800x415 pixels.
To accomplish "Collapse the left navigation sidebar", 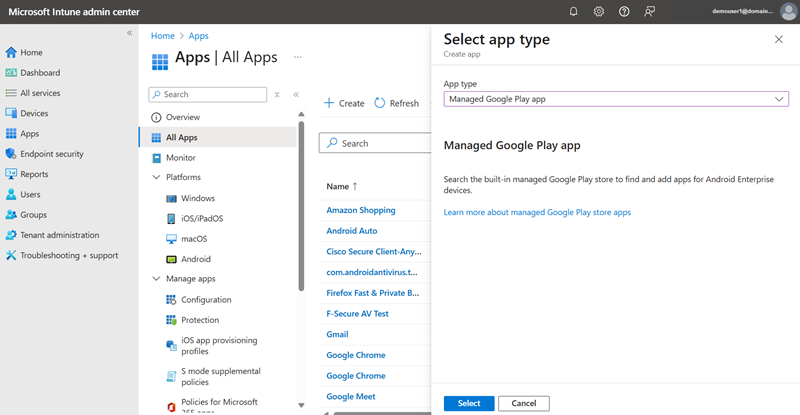I will 130,33.
